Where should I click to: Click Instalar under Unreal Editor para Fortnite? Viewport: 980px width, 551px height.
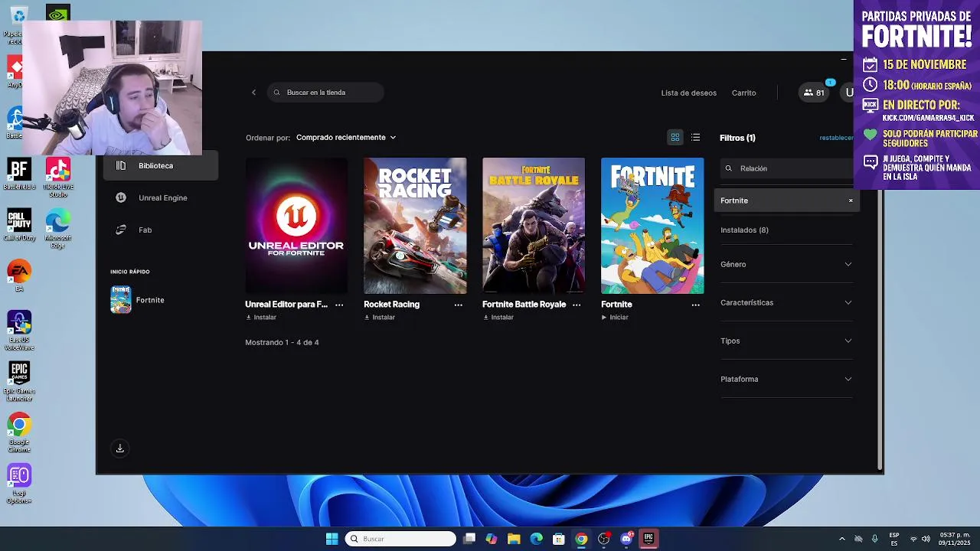point(261,318)
